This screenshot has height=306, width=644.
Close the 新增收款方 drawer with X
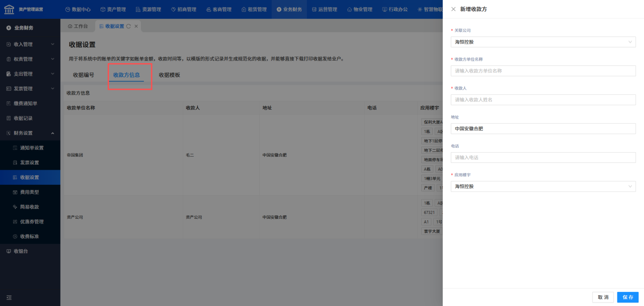point(453,9)
